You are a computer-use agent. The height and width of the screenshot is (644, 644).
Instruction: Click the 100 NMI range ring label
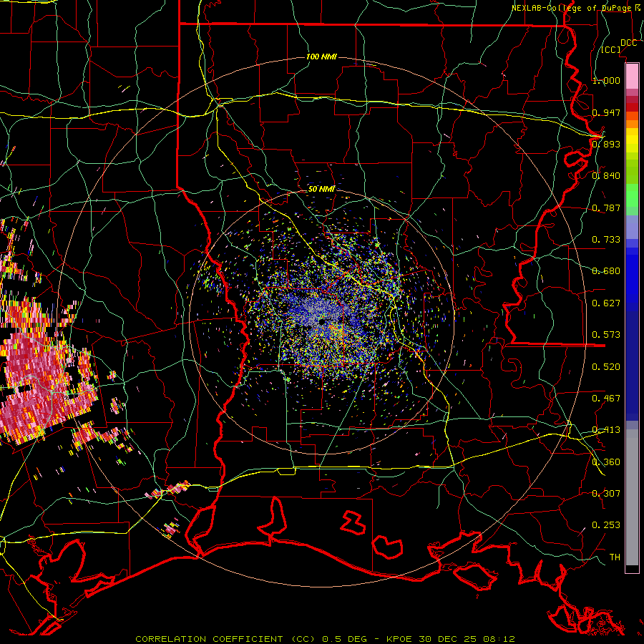(321, 57)
